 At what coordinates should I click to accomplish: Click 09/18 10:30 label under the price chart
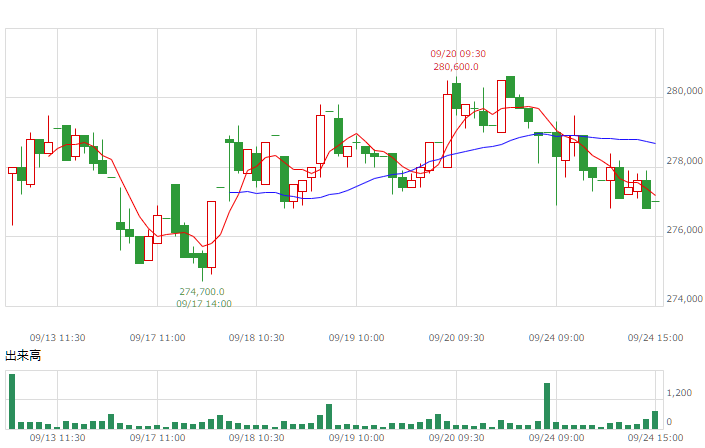(x=257, y=338)
